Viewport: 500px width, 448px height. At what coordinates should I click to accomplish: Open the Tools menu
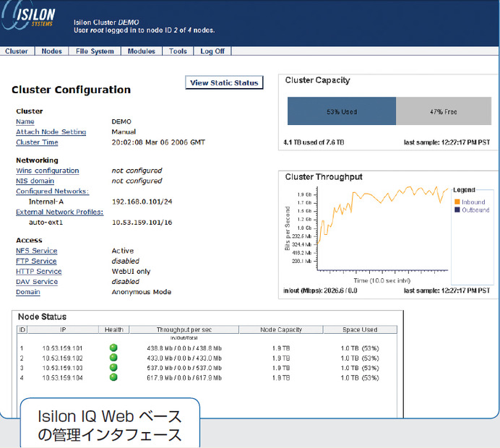click(178, 51)
